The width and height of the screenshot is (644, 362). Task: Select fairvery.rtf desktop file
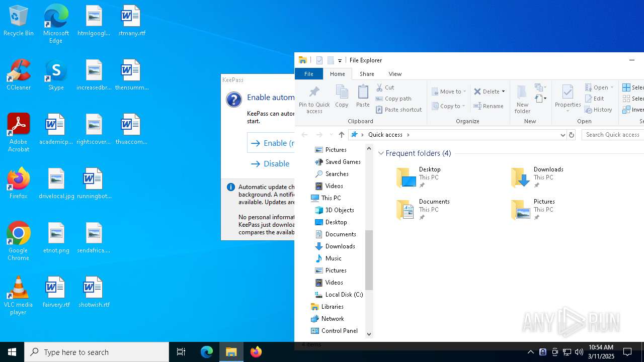point(56,293)
